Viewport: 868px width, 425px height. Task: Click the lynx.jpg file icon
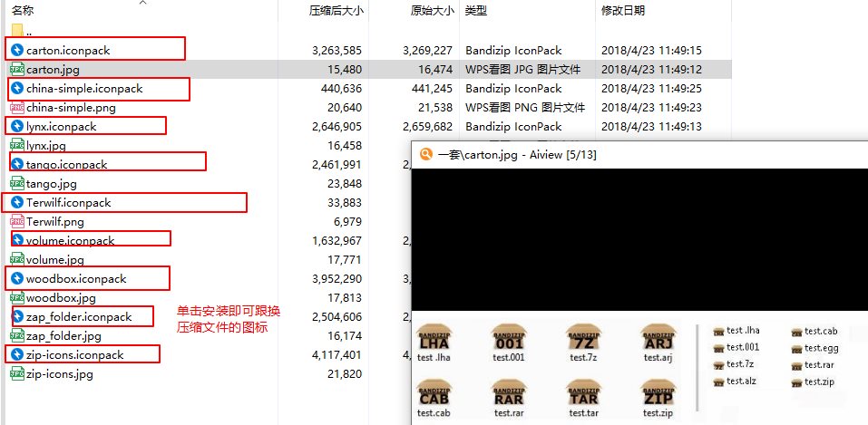17,146
